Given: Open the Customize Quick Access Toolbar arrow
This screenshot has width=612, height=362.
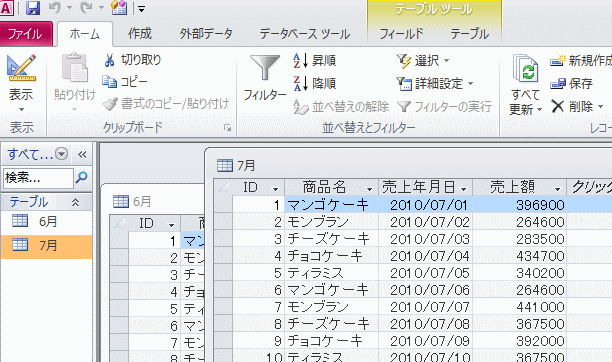Looking at the screenshot, I should tap(141, 9).
